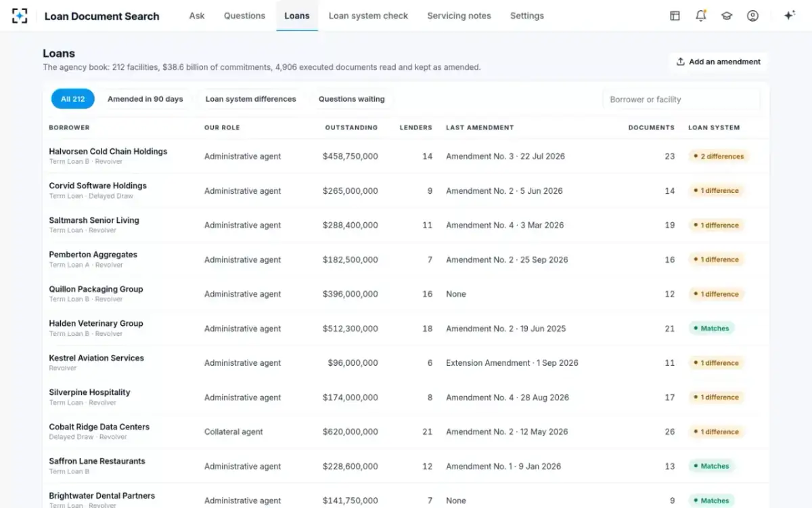Open the Ask tab

[197, 16]
